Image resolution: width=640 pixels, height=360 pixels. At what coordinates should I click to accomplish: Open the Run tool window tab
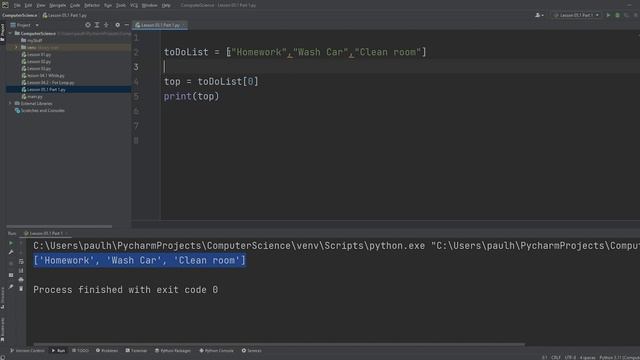tap(58, 351)
